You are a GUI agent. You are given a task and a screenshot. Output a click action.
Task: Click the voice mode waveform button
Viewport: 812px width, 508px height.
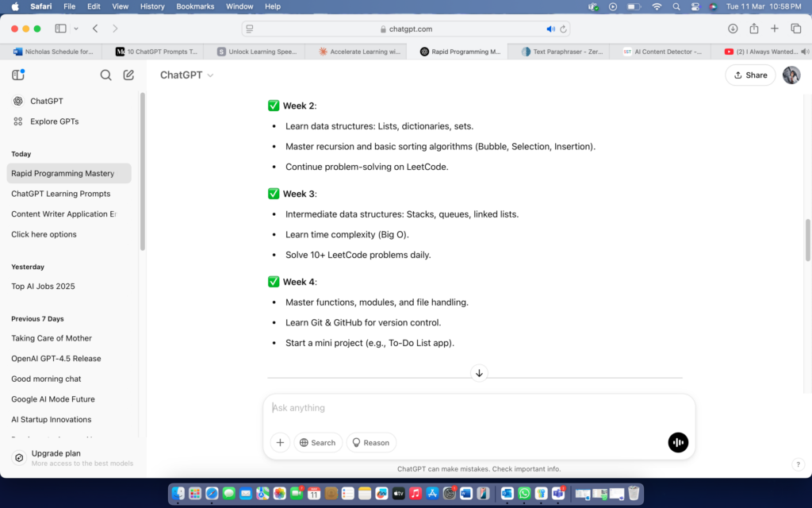coord(678,442)
